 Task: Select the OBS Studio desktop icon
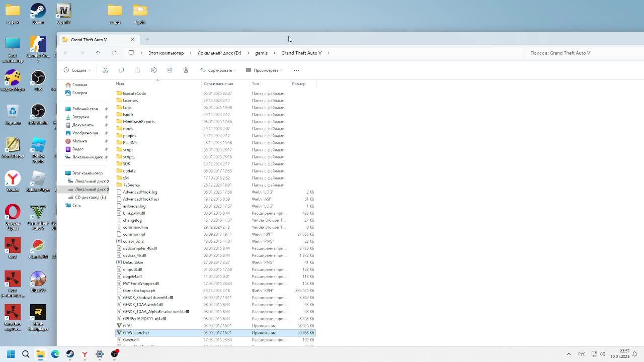(38, 114)
